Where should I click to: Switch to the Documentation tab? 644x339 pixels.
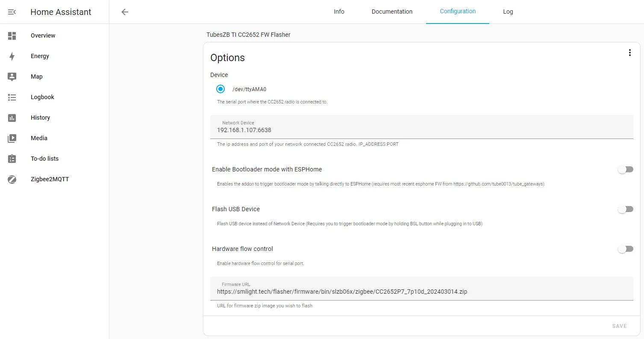pos(392,12)
